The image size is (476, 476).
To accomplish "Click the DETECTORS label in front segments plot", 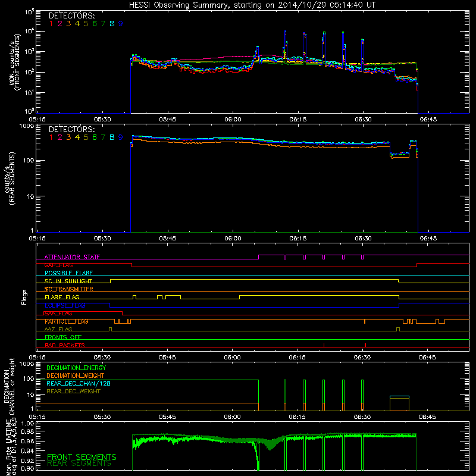I will pos(71,15).
